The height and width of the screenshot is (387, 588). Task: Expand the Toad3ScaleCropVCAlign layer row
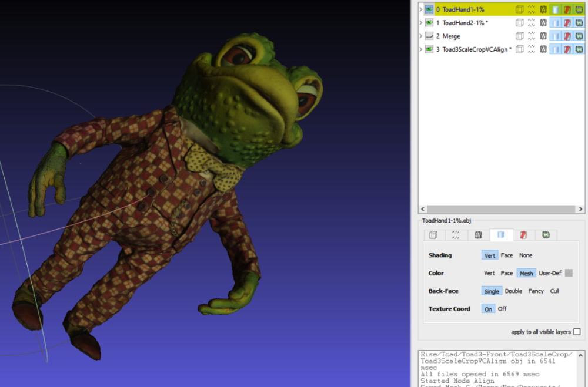[421, 49]
